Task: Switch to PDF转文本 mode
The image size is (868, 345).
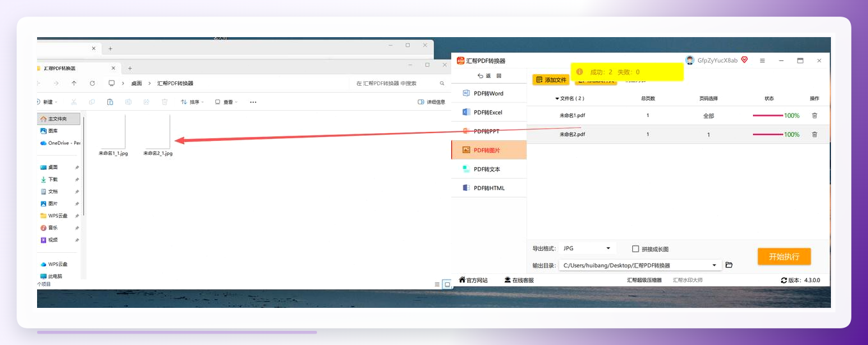Action: 489,169
